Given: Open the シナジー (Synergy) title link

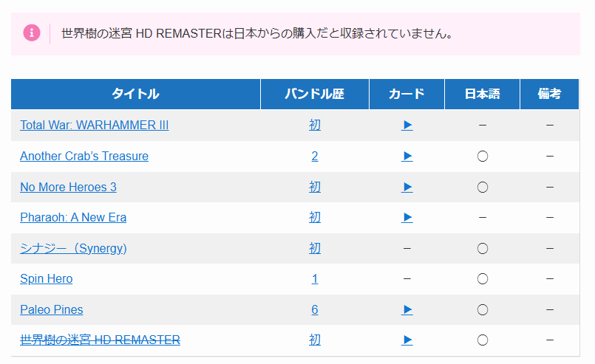Looking at the screenshot, I should (73, 249).
